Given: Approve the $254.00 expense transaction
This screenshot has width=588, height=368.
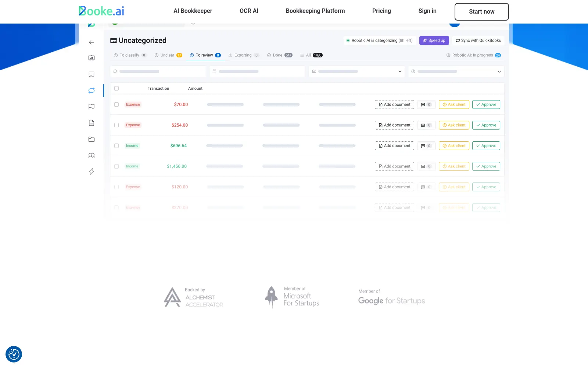Looking at the screenshot, I should point(486,125).
